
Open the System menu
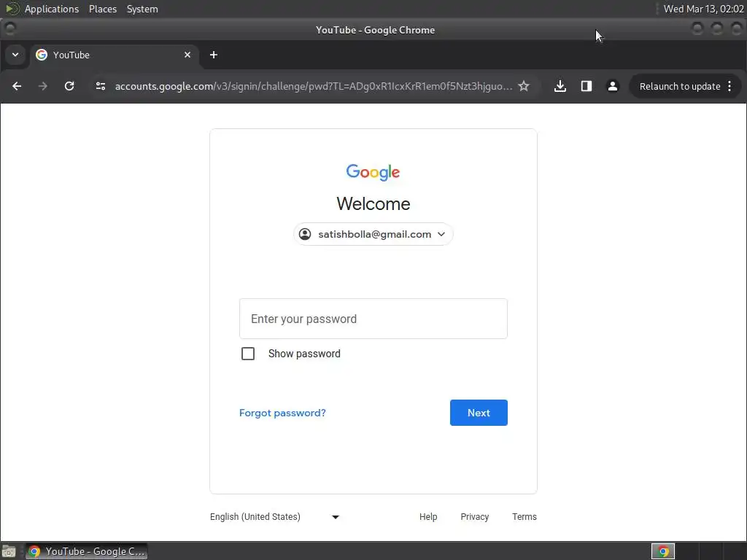pos(142,9)
